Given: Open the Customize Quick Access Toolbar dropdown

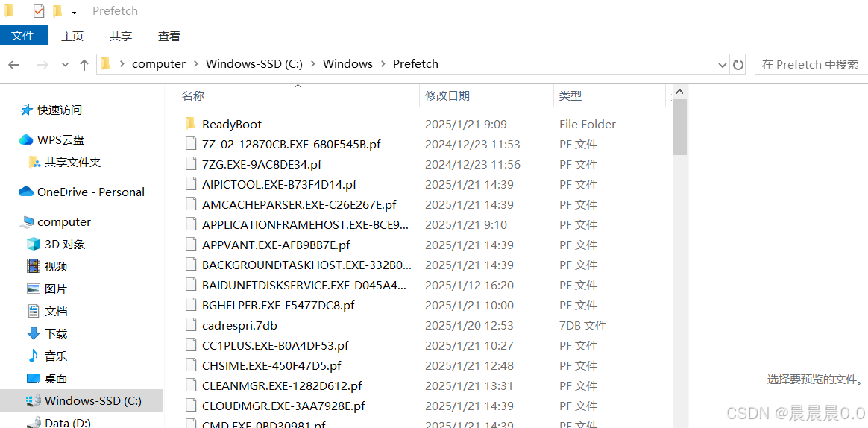Looking at the screenshot, I should point(74,12).
